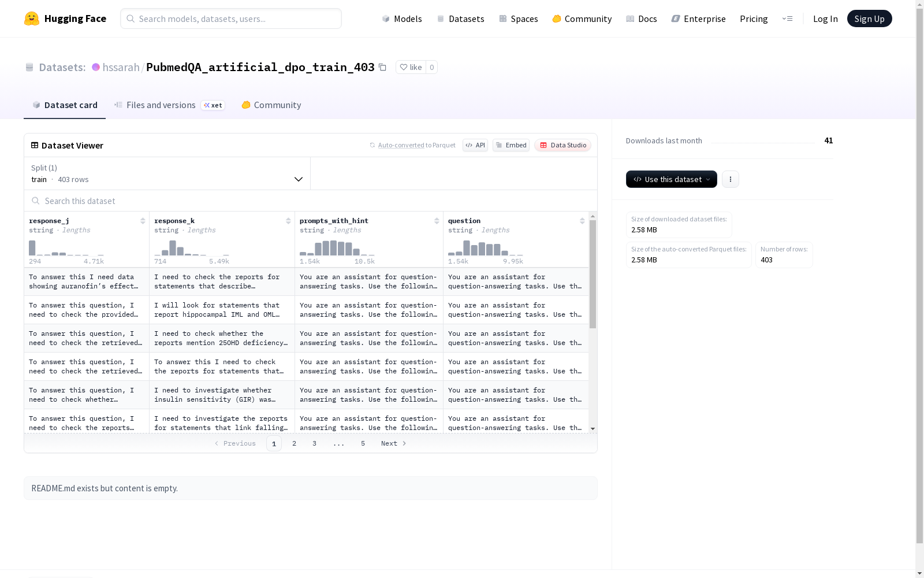Go to Datasets in top navigation

click(x=460, y=18)
